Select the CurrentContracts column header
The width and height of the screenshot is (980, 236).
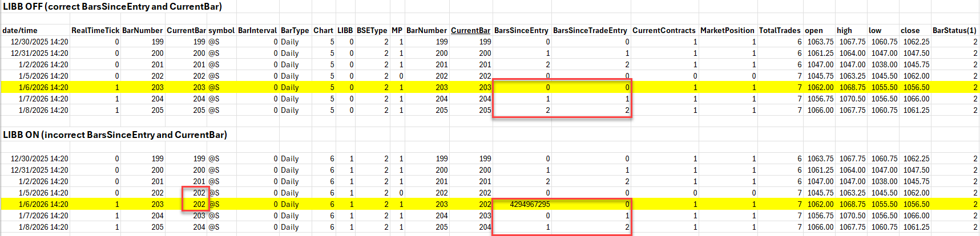664,30
